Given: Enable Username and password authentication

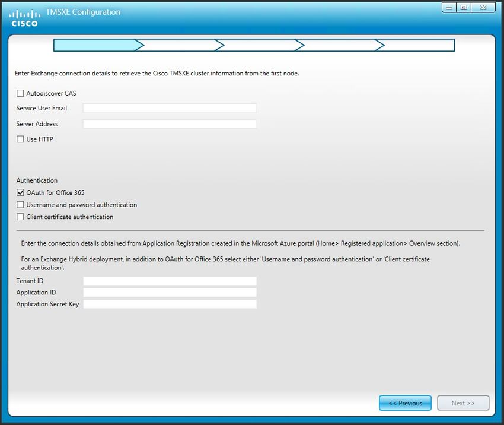Looking at the screenshot, I should [20, 205].
